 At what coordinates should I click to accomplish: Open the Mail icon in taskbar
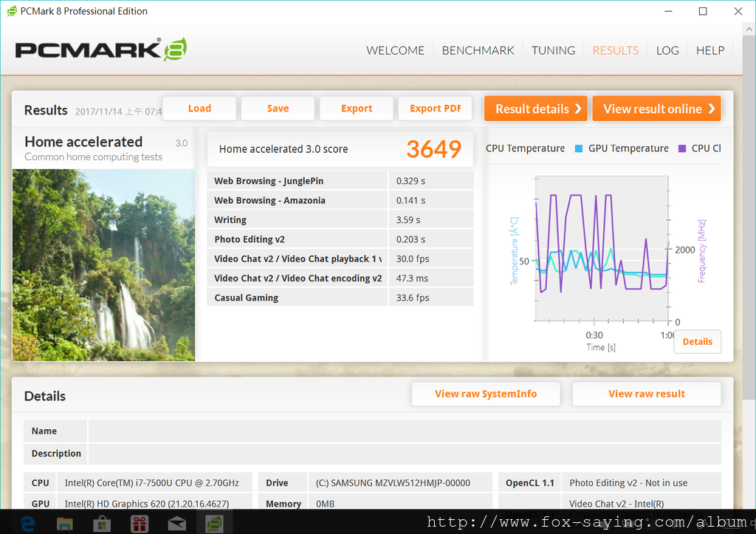177,524
